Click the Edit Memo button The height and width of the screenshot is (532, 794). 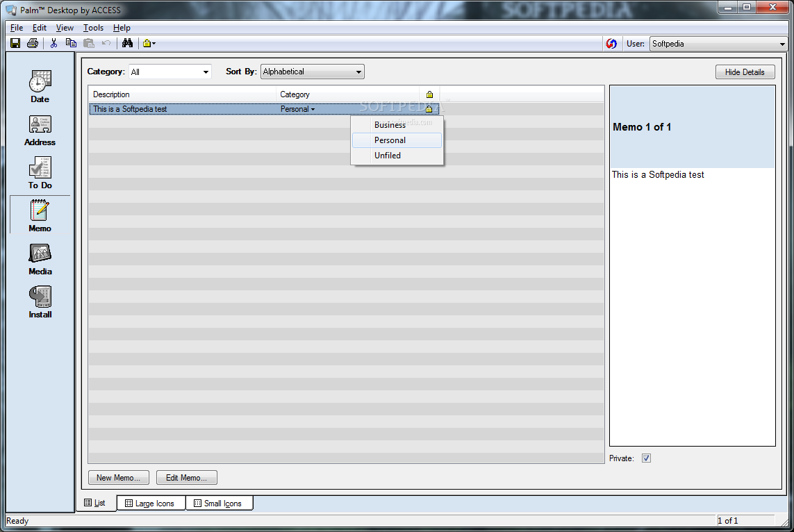186,477
